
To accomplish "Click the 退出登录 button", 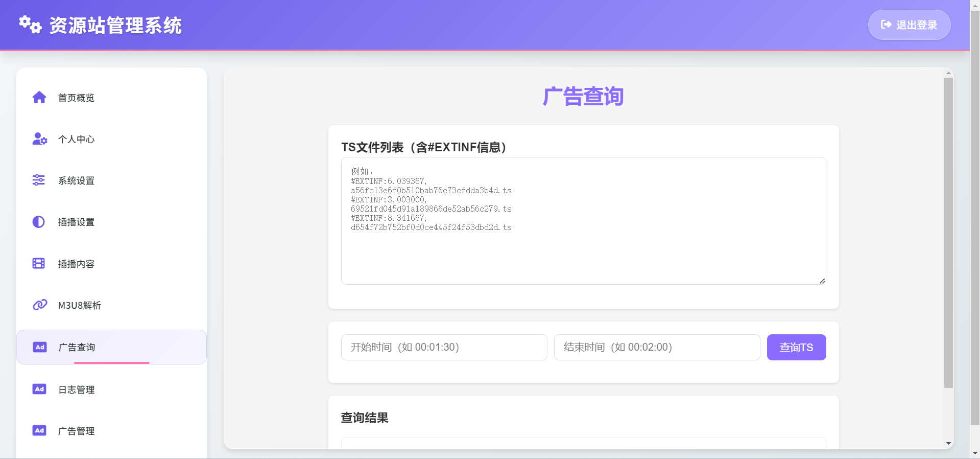I will coord(909,25).
